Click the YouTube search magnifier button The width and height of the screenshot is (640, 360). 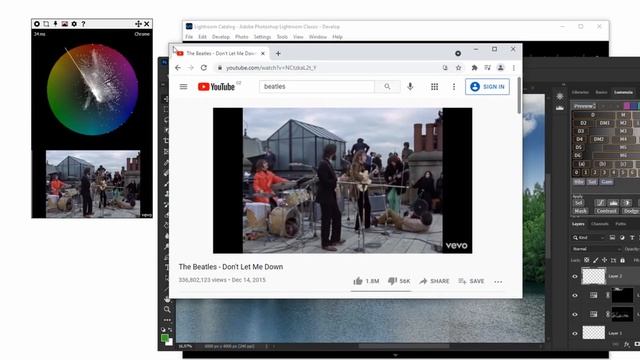pos(387,87)
